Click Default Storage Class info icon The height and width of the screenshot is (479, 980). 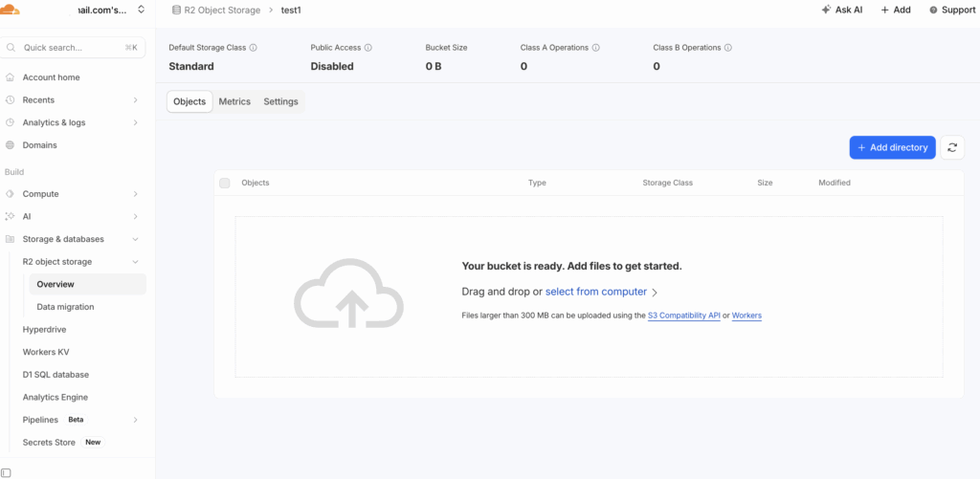tap(253, 47)
